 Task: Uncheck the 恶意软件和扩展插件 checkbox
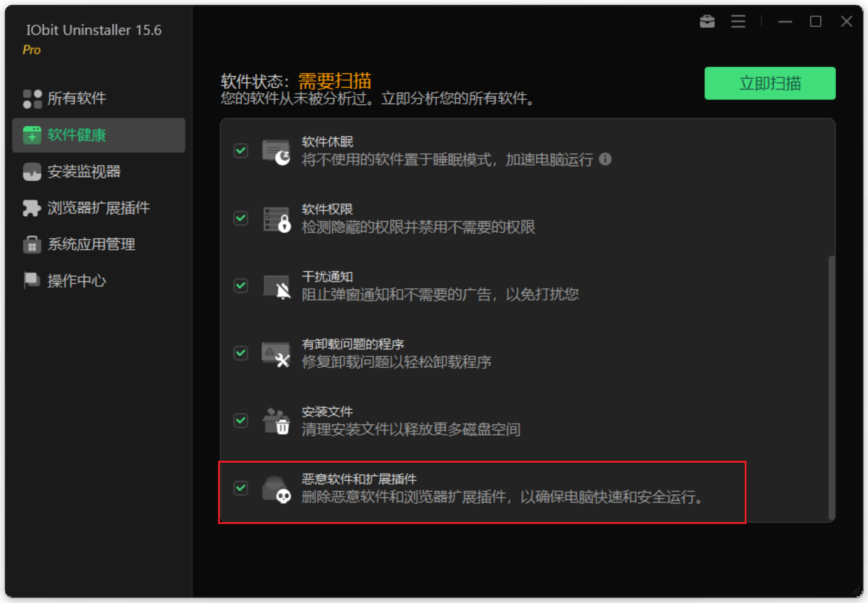point(241,488)
